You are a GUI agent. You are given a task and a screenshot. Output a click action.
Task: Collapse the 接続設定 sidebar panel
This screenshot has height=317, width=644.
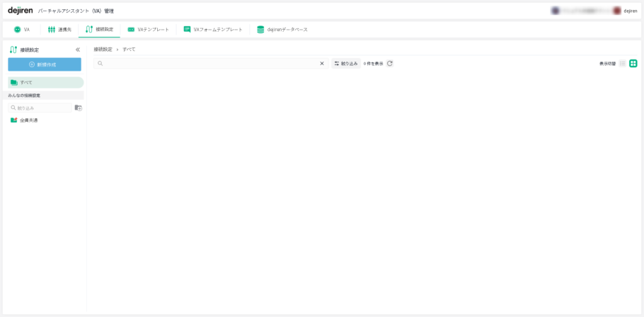(78, 50)
